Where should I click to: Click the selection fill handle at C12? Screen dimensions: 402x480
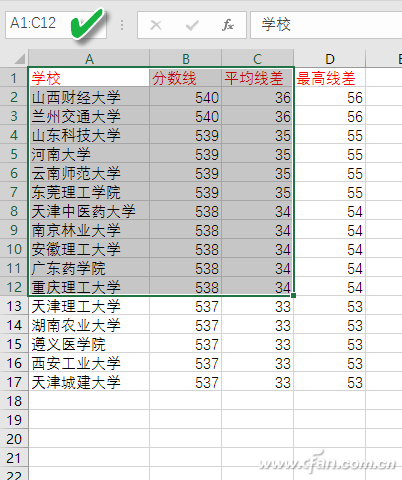click(x=293, y=295)
